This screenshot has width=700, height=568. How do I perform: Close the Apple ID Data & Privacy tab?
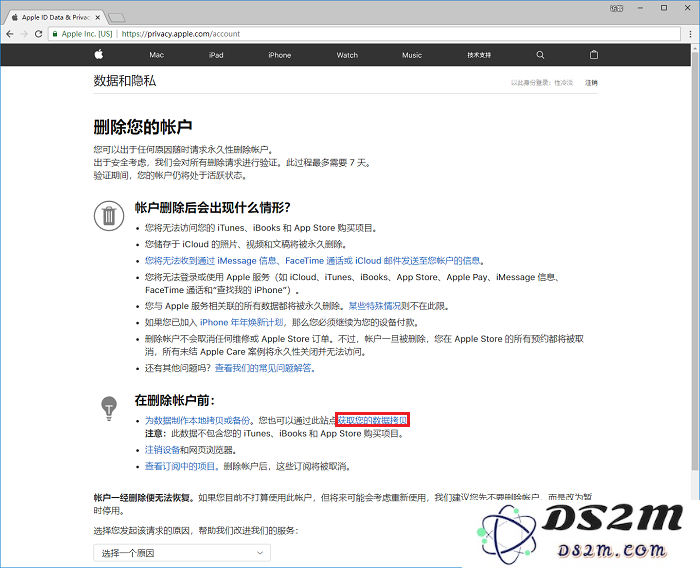(x=98, y=17)
